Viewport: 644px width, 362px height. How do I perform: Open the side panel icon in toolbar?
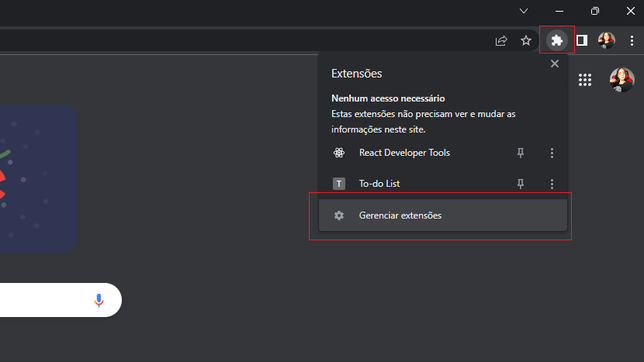pyautogui.click(x=582, y=40)
